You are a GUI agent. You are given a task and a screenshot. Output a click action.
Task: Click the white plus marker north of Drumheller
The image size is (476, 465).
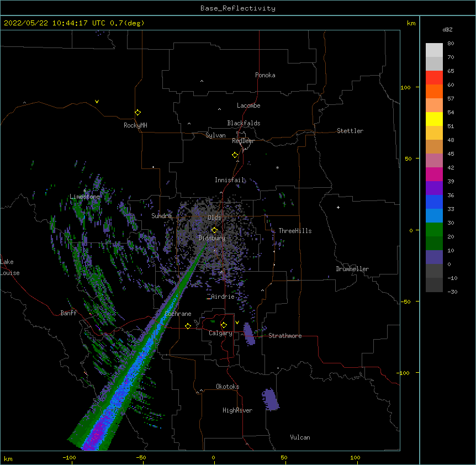tap(338, 207)
